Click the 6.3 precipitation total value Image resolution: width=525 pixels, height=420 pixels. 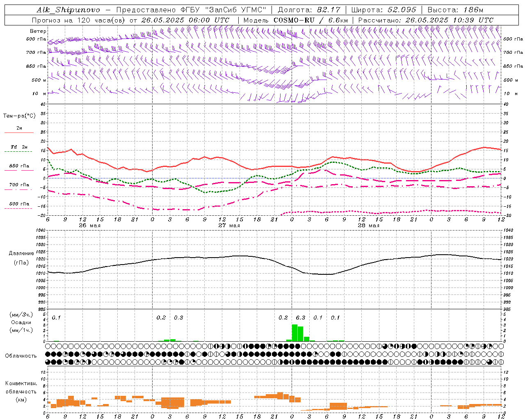click(300, 317)
